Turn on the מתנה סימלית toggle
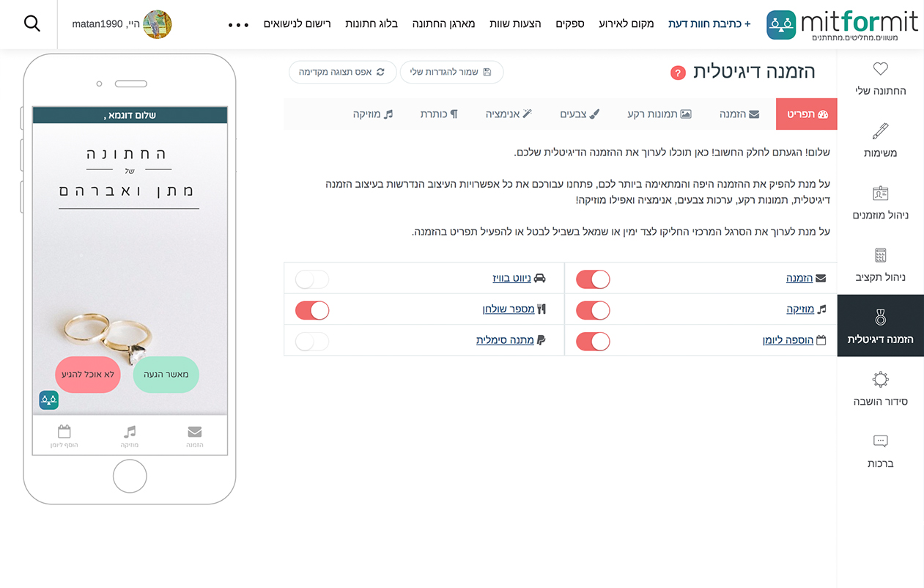 pos(312,341)
